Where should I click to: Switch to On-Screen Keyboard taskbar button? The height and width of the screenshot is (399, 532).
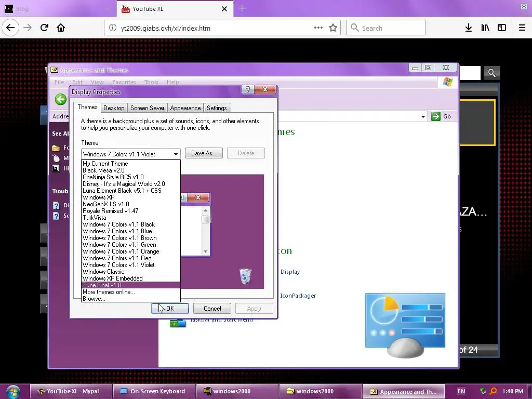(154, 392)
